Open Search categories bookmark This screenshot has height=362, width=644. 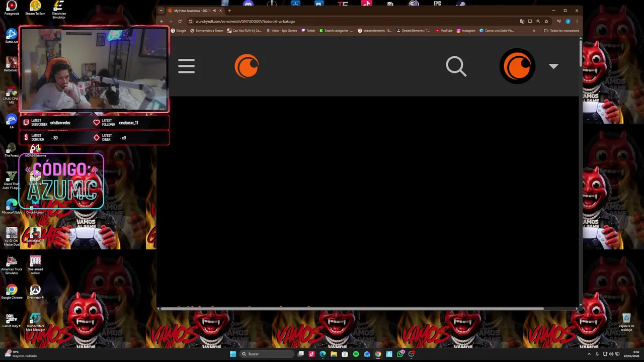[x=336, y=31]
